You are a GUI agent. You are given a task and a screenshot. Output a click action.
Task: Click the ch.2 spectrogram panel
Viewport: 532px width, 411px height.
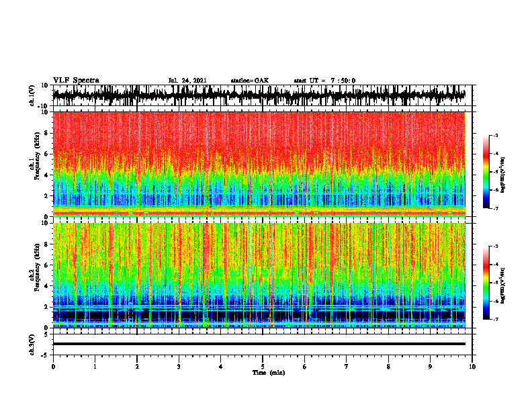[259, 275]
